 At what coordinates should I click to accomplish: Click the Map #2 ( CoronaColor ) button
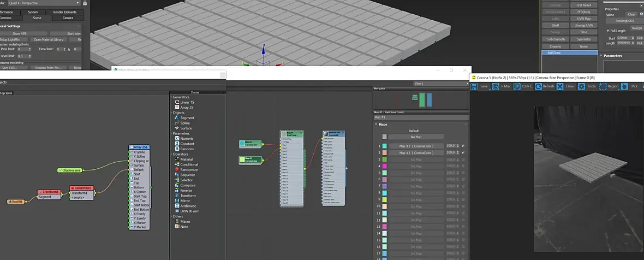click(x=416, y=146)
